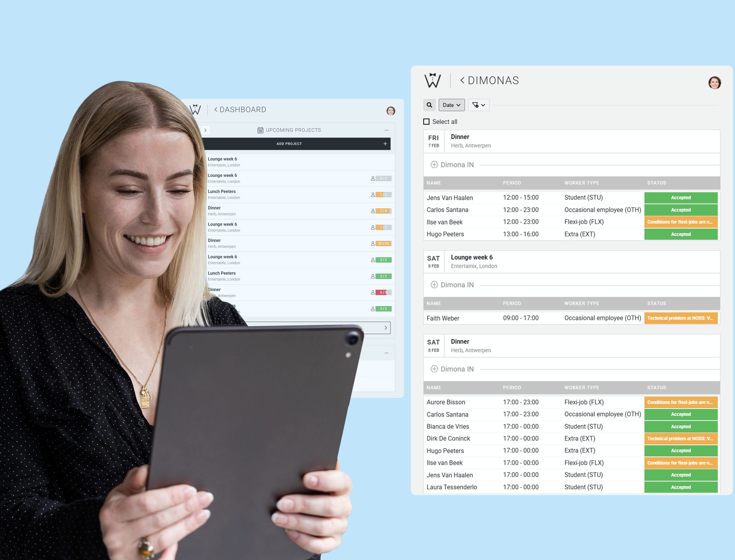Click Accepted status for Hugo Peeters 13:00 - 16:00

tap(681, 234)
